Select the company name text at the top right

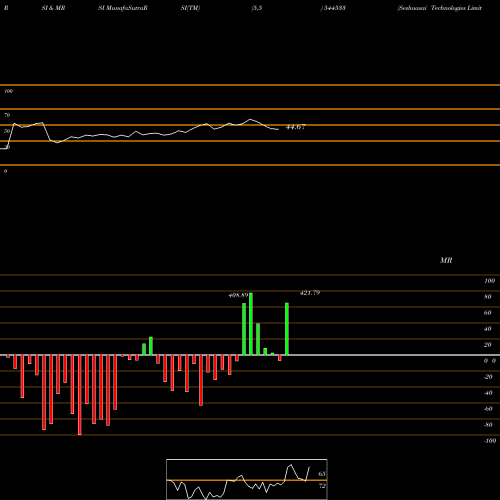[439, 8]
